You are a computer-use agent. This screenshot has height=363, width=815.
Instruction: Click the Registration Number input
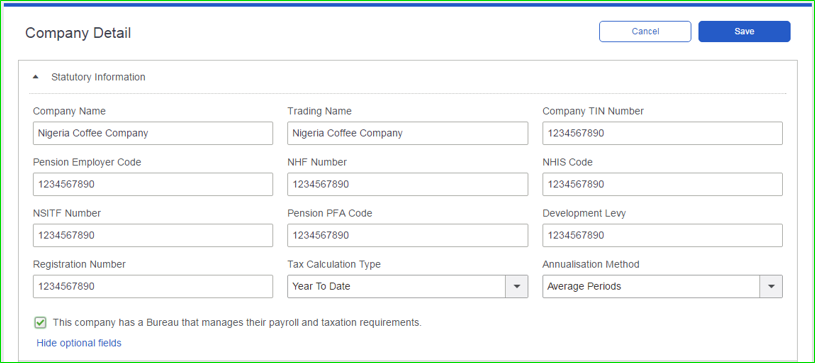point(153,287)
